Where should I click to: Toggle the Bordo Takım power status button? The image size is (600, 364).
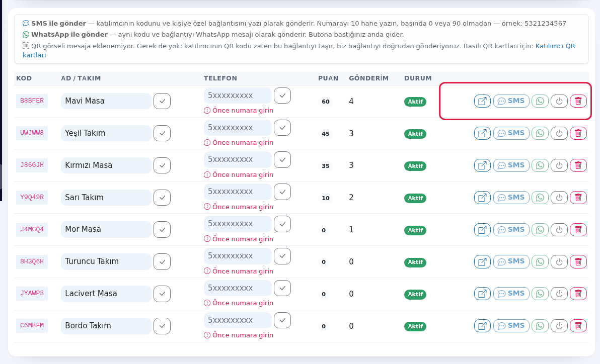point(559,326)
